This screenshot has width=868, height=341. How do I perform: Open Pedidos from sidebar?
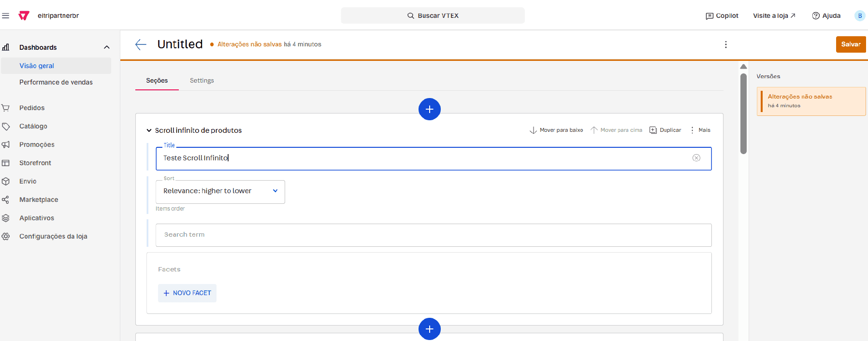tap(32, 108)
